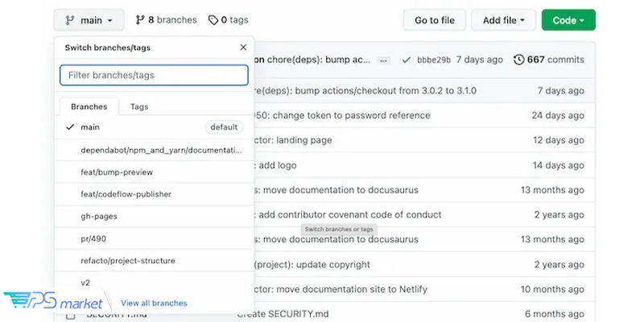Focus the Filter branches/tags input field
644x322 pixels.
(x=154, y=75)
